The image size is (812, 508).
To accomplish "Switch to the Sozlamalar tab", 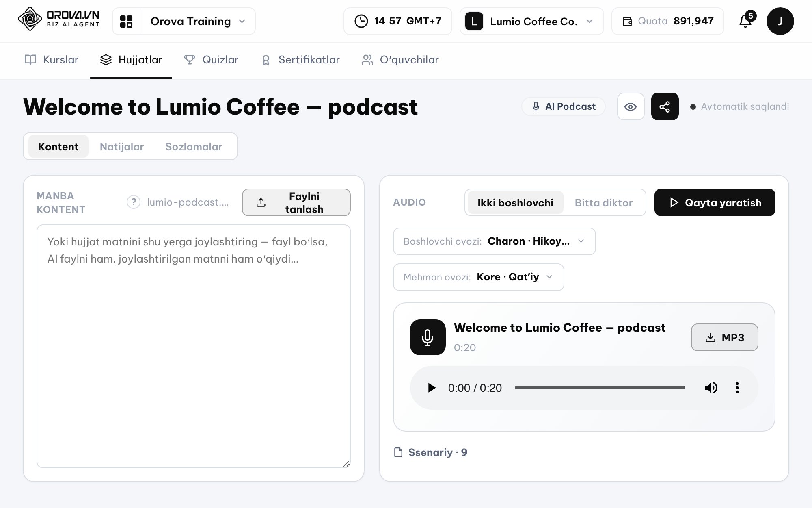I will (x=194, y=146).
